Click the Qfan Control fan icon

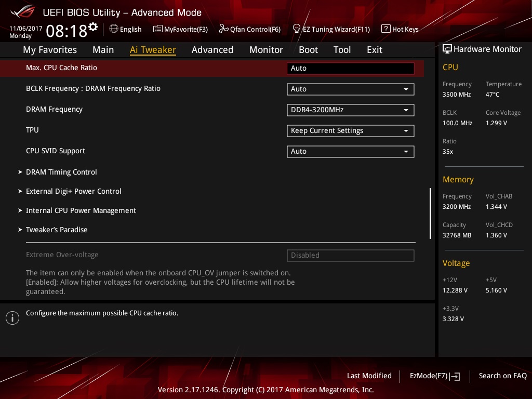tap(223, 29)
